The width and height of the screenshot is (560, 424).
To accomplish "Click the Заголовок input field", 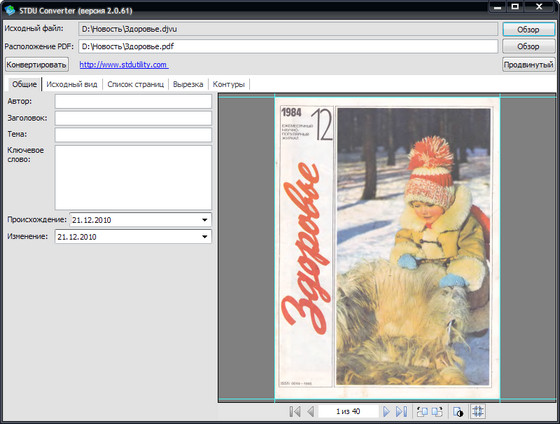I will [133, 118].
